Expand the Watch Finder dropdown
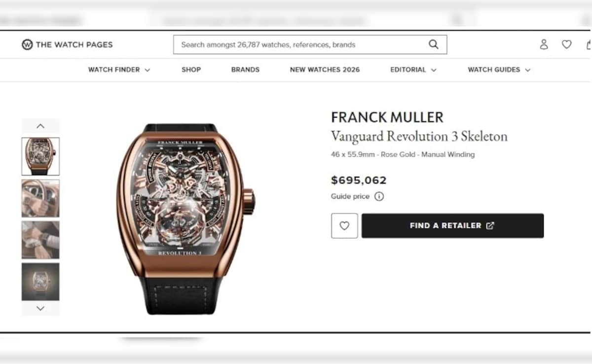Viewport: 592px width, 364px height. pyautogui.click(x=119, y=70)
